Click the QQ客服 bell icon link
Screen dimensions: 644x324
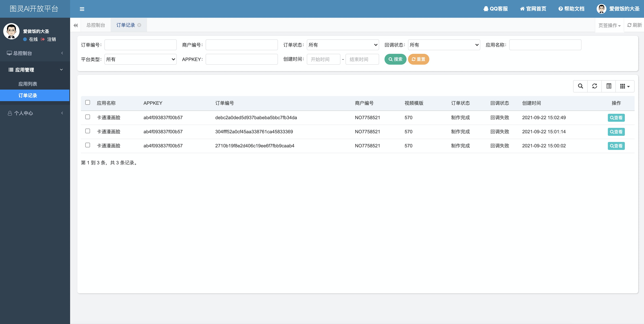(x=495, y=9)
